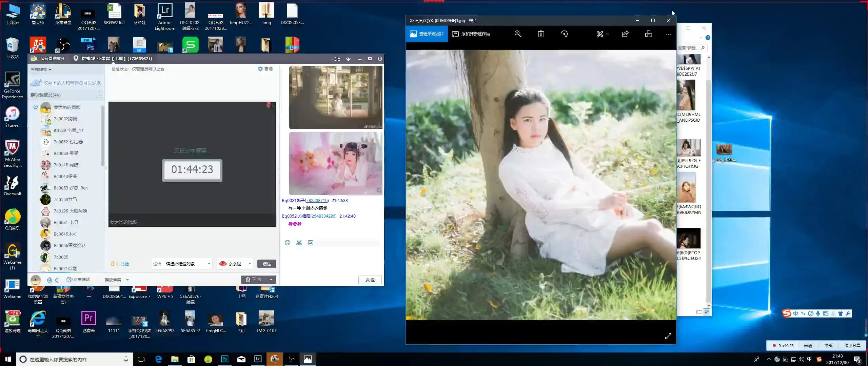Expand the 主席模式 mode dropdown
This screenshot has height=366, width=868.
[x=41, y=69]
